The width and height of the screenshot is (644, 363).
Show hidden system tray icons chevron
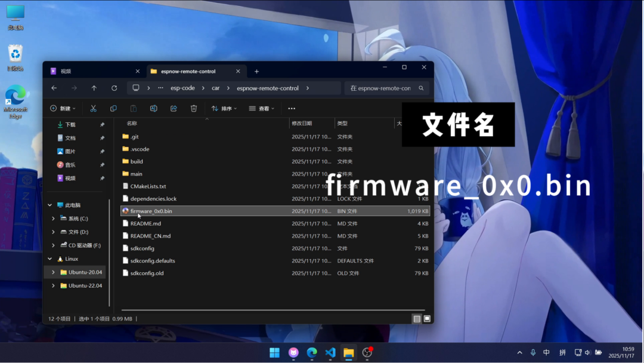[519, 353]
